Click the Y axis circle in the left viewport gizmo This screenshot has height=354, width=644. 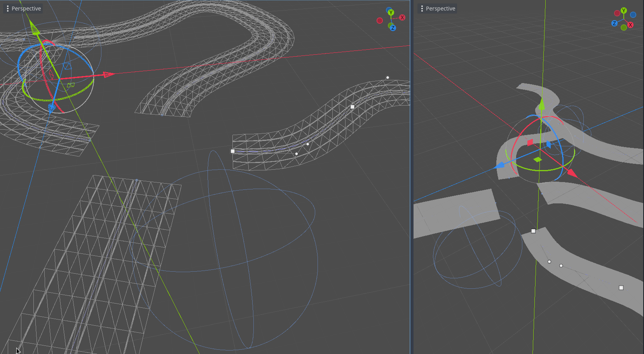(391, 12)
